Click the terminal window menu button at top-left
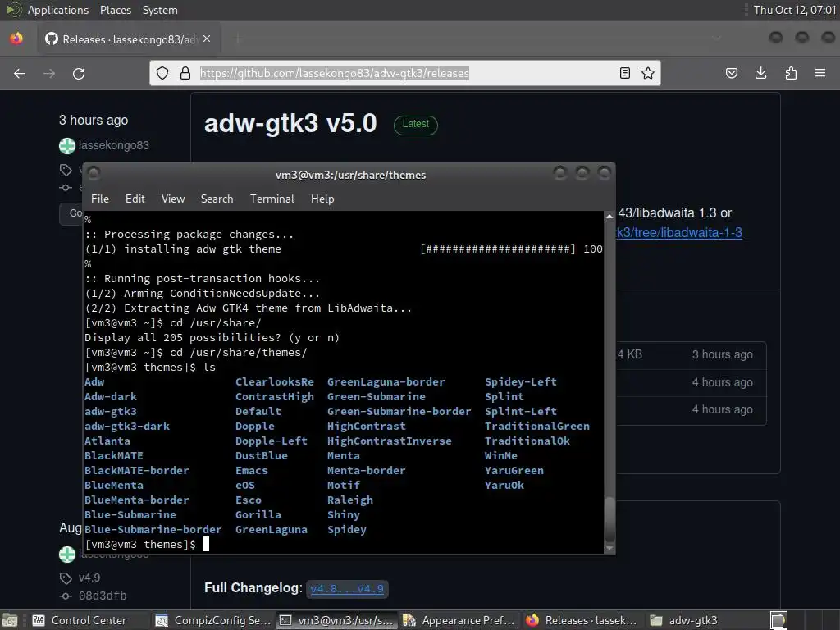The height and width of the screenshot is (630, 840). [94, 172]
